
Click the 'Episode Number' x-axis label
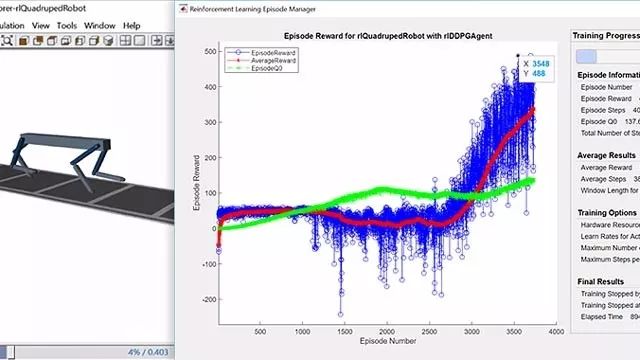(x=388, y=341)
